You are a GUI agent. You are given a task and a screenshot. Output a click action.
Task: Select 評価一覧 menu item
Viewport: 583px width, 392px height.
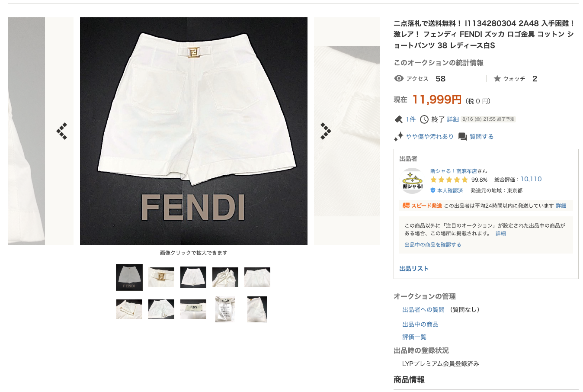[414, 337]
